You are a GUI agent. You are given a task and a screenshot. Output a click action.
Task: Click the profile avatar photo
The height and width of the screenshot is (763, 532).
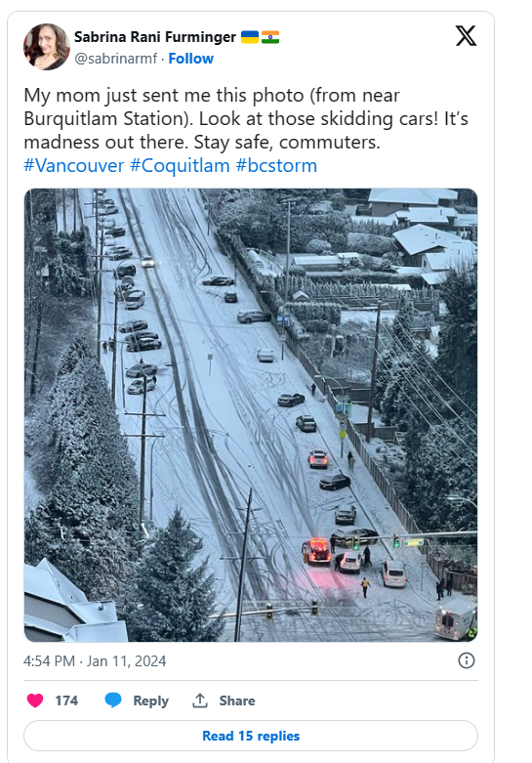[x=47, y=47]
